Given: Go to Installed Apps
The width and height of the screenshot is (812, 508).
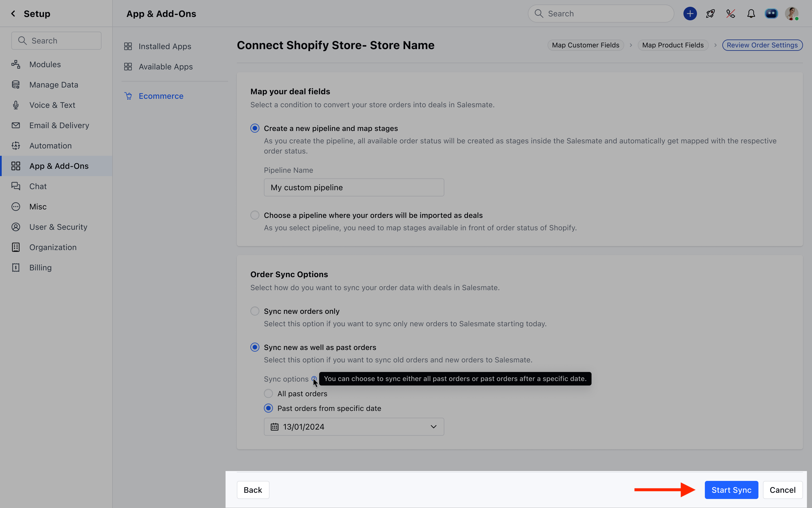Looking at the screenshot, I should coord(165,46).
